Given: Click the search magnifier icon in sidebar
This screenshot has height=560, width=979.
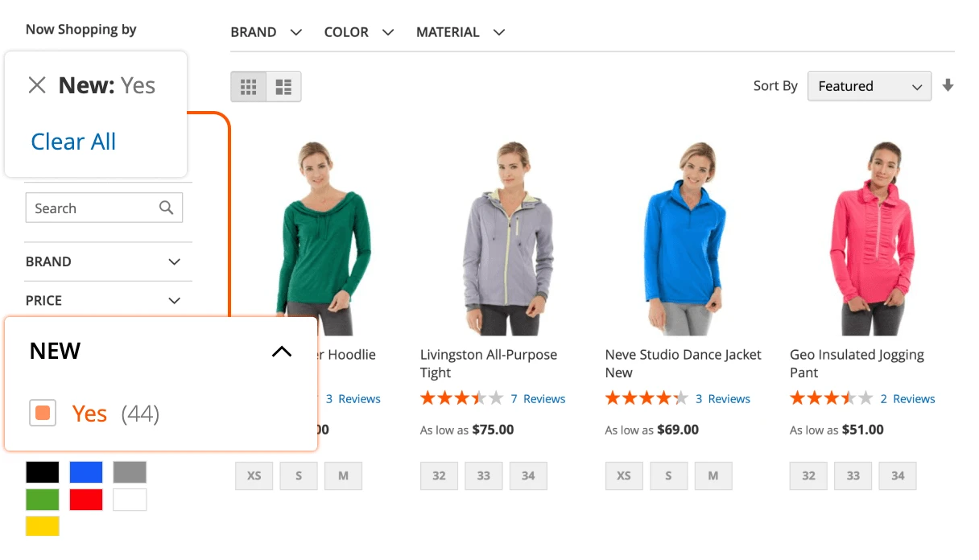Looking at the screenshot, I should click(167, 208).
